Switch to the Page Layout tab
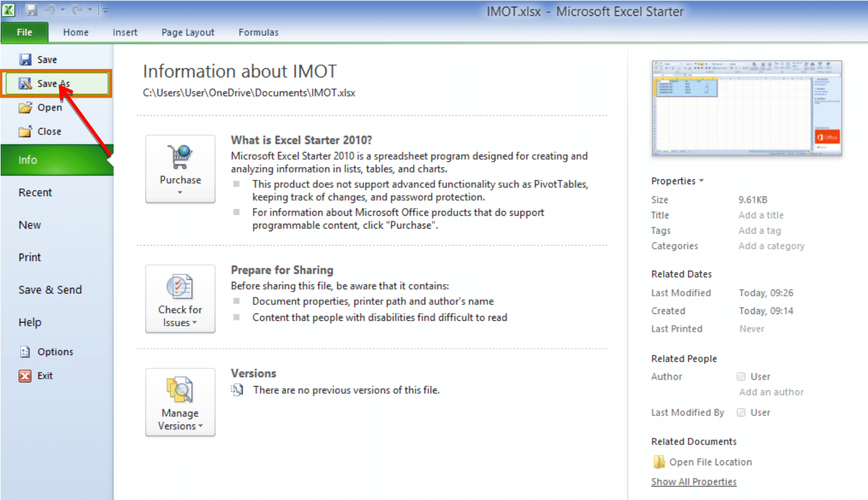This screenshot has height=500, width=868. [x=188, y=33]
